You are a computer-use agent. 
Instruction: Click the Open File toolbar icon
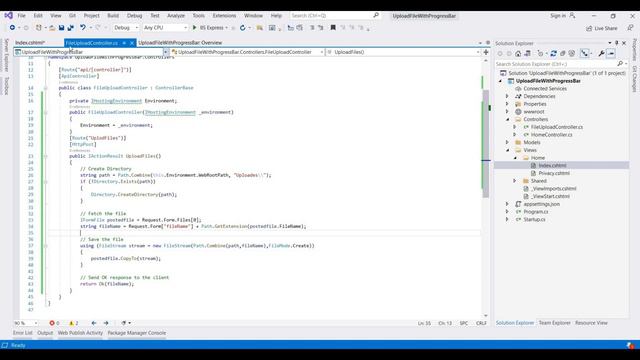pos(52,28)
